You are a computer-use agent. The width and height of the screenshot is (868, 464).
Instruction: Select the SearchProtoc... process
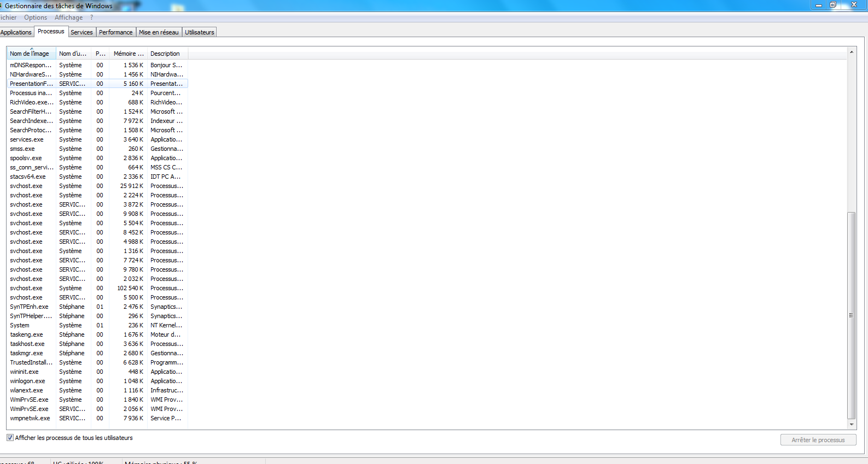coord(97,130)
